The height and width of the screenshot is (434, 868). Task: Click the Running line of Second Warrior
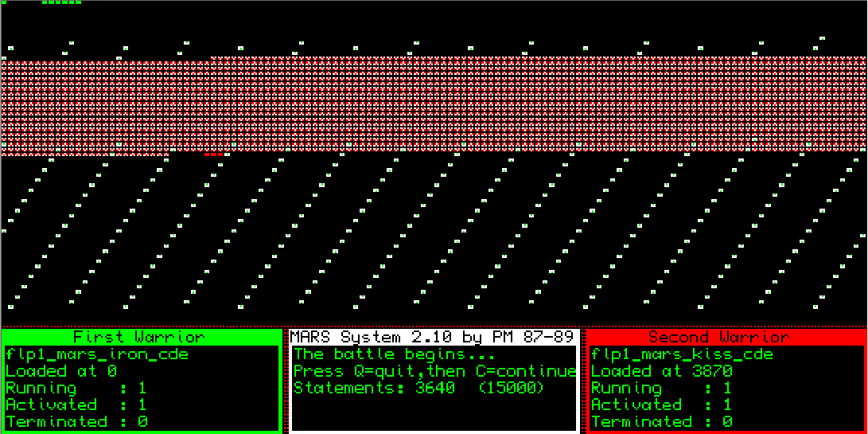click(x=661, y=388)
